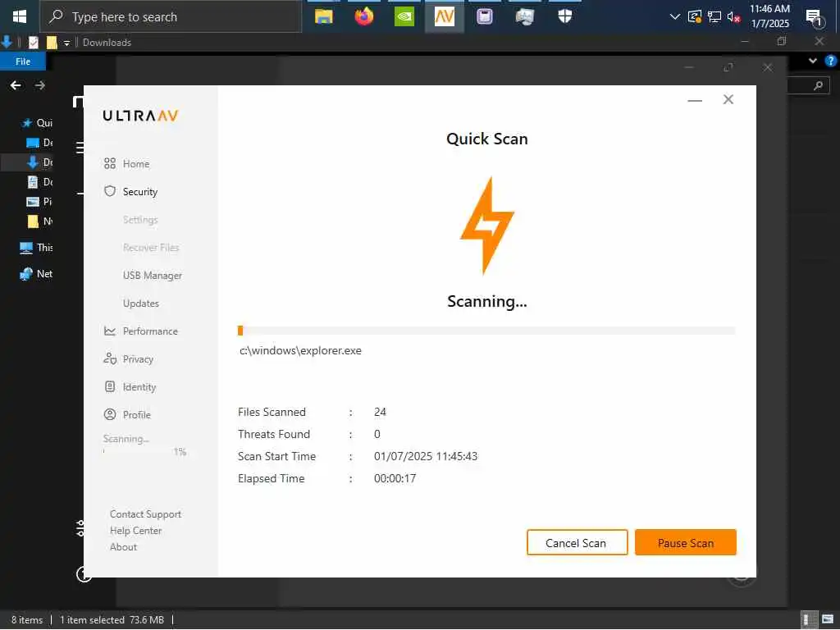The width and height of the screenshot is (840, 630).
Task: Open Explorer Help question mark icon
Action: click(x=831, y=61)
